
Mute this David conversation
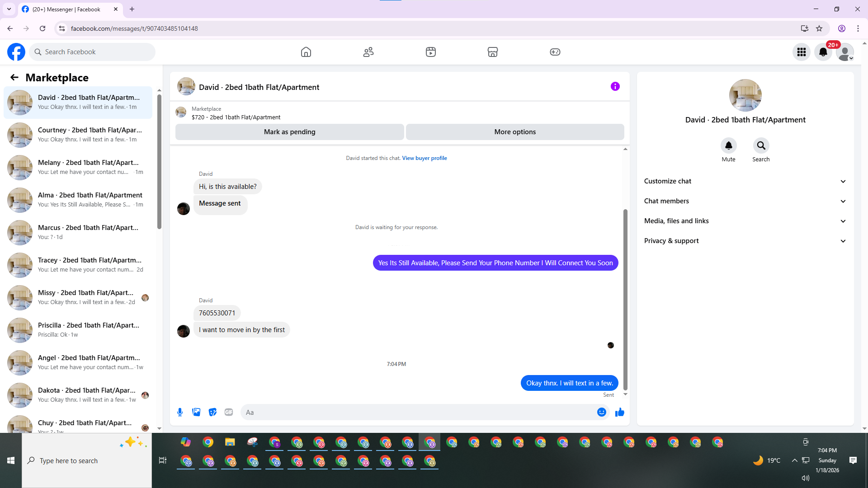pos(728,146)
